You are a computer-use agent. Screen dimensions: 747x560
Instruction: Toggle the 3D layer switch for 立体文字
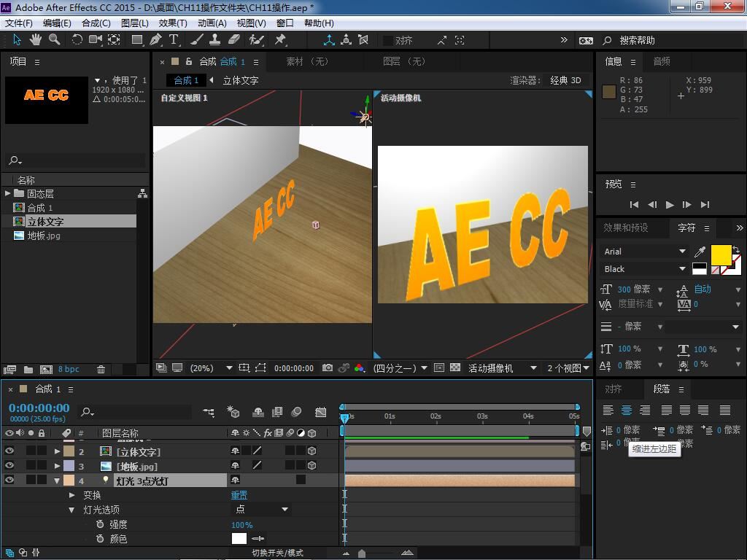click(x=312, y=451)
